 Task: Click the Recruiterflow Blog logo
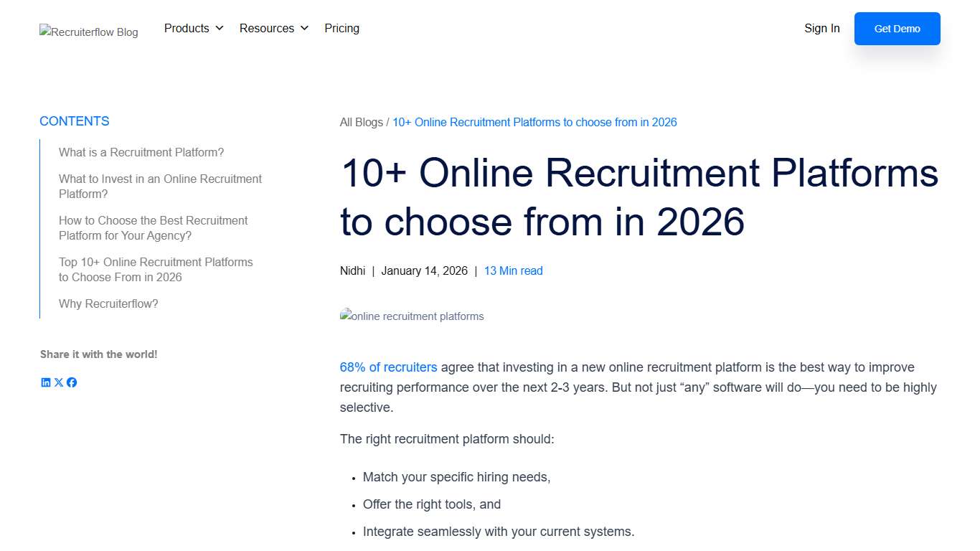(x=88, y=32)
